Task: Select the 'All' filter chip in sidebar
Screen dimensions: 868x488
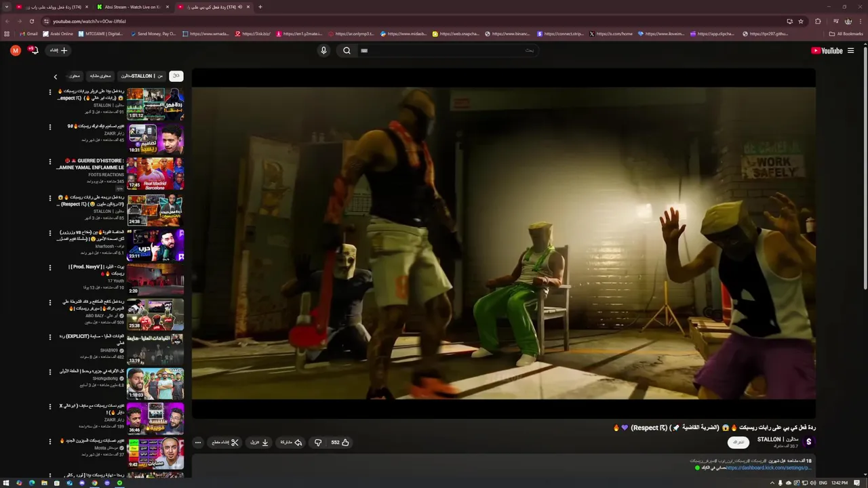Action: pos(176,76)
